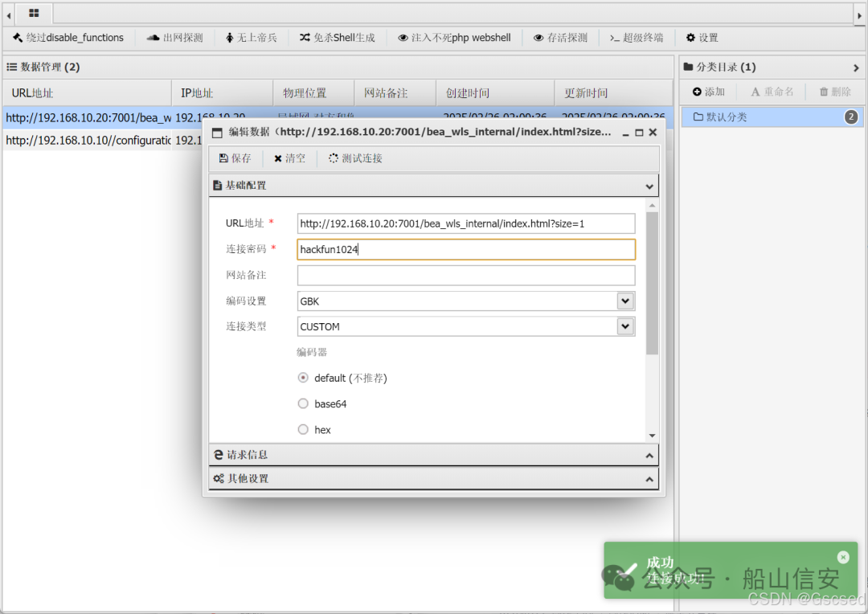This screenshot has height=614, width=868.
Task: Collapse the 分类目录 panel arrow
Action: [856, 68]
